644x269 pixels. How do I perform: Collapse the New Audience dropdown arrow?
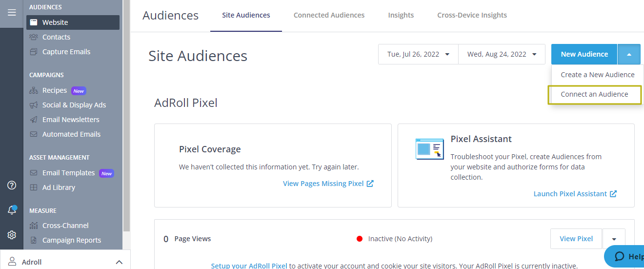(x=629, y=54)
